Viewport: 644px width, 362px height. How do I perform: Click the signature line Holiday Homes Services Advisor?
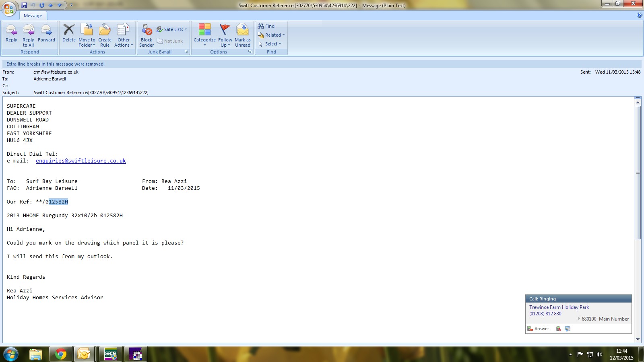pyautogui.click(x=55, y=298)
